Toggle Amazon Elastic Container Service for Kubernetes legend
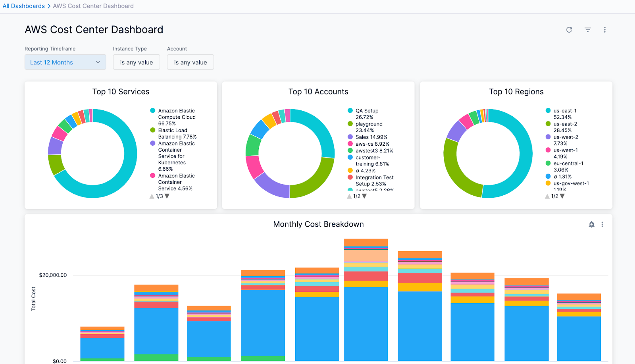635x364 pixels. pyautogui.click(x=173, y=156)
